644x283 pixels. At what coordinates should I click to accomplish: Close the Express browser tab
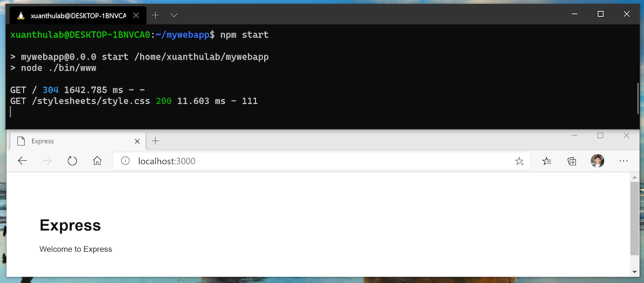tap(137, 141)
